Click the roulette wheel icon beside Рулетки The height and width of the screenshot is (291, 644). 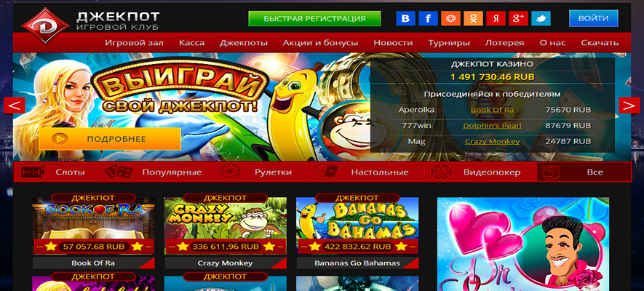click(231, 172)
